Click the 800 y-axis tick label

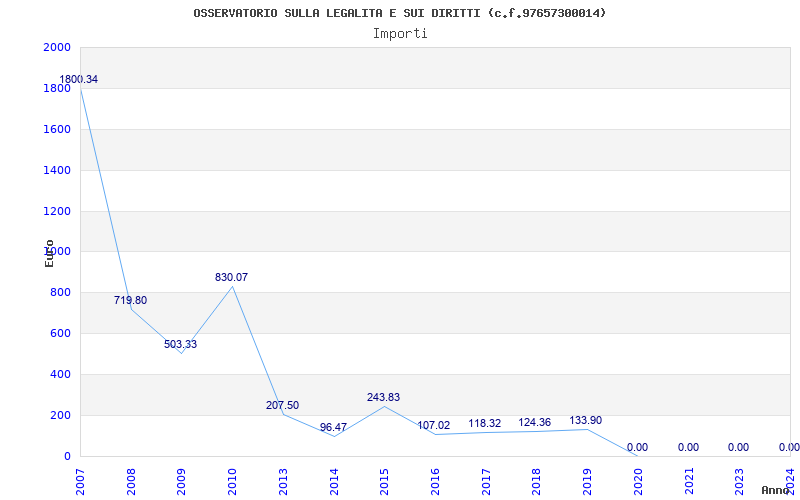point(60,293)
